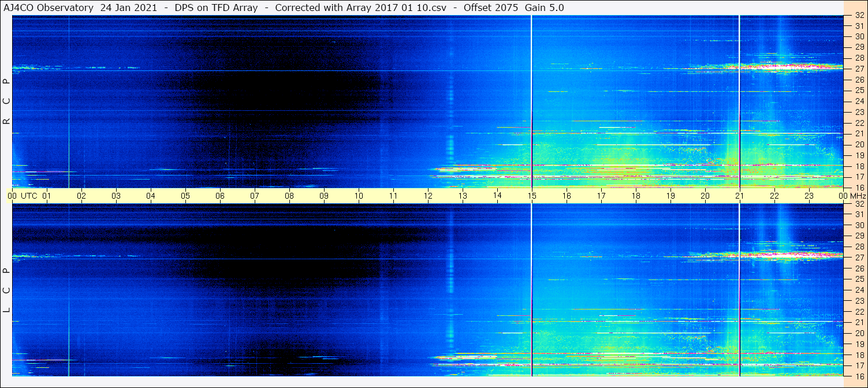Click the 32 MHz tick of RCP panel
868x388 pixels.
(859, 16)
